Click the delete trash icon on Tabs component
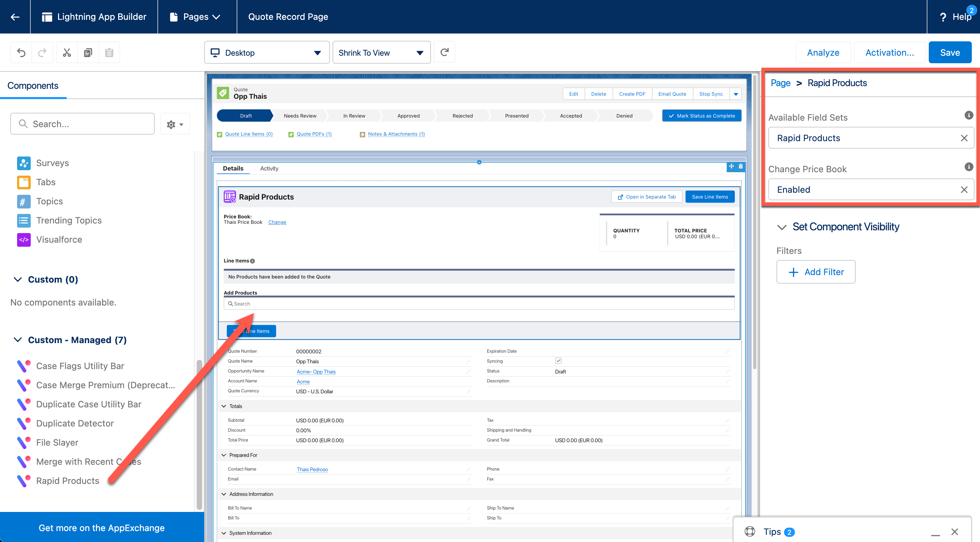 pyautogui.click(x=741, y=166)
